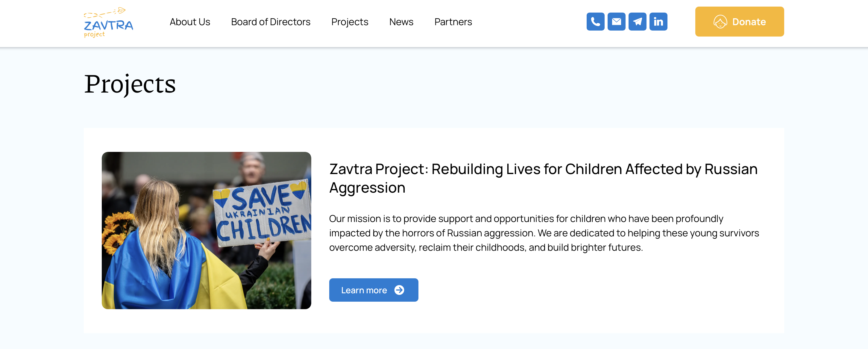Click the large Projects page heading

coord(130,84)
